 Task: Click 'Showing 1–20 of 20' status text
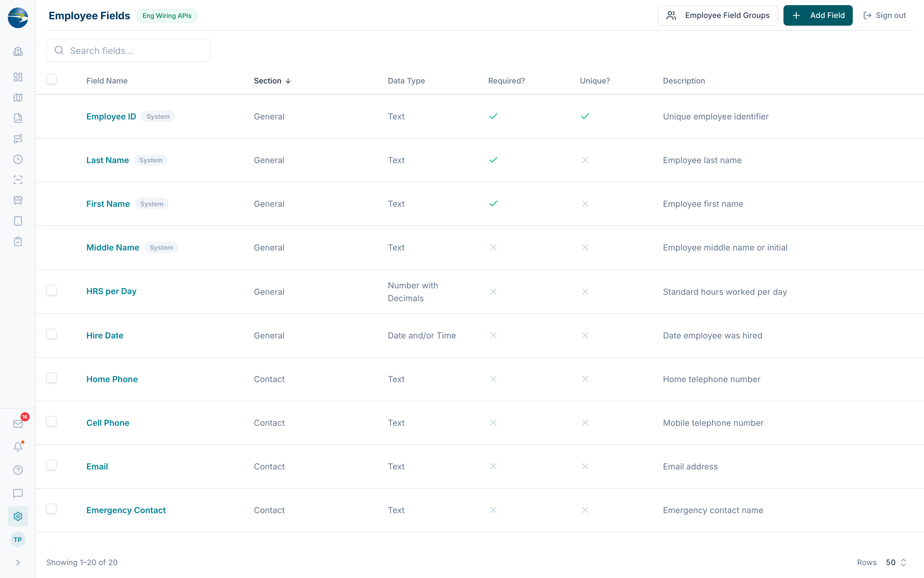(82, 562)
